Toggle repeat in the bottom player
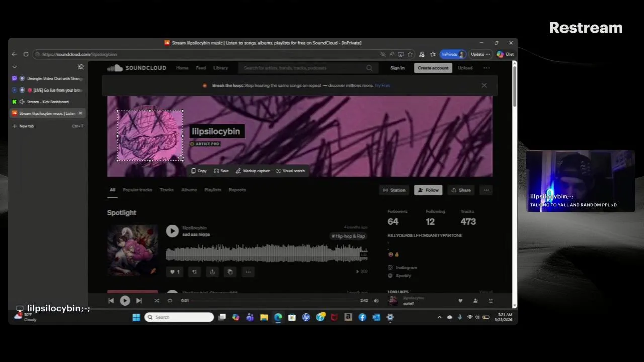 pyautogui.click(x=170, y=301)
